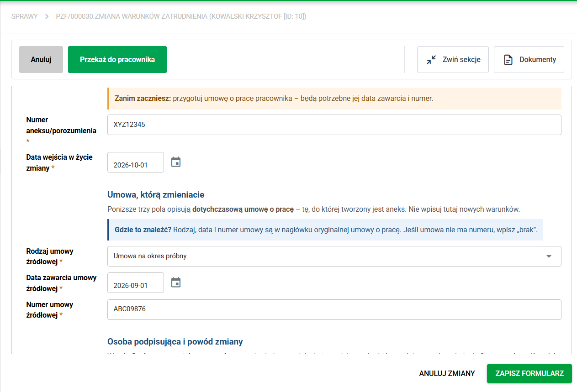Screen dimensions: 577x392
Task: Click the 'Data zawarcia umowy źródłowej' label
Action: click(62, 283)
